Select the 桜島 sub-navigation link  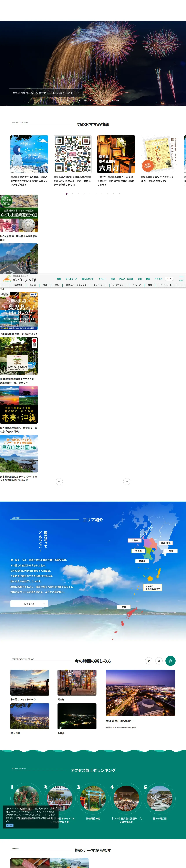[x=57, y=285]
